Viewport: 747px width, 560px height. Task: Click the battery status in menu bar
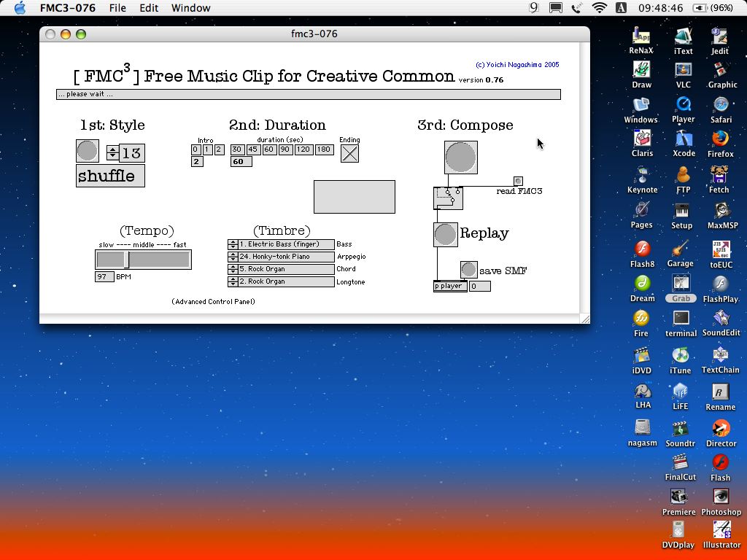click(x=713, y=8)
